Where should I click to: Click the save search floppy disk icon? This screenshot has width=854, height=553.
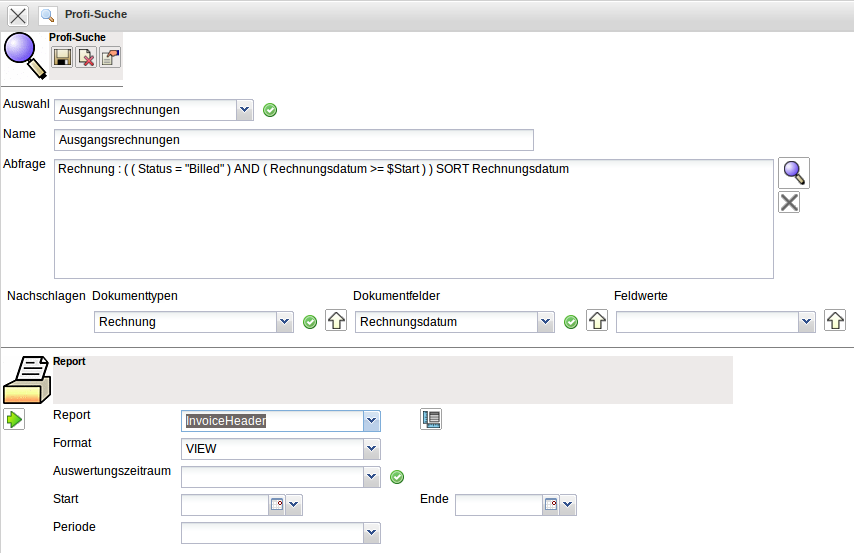pos(62,58)
